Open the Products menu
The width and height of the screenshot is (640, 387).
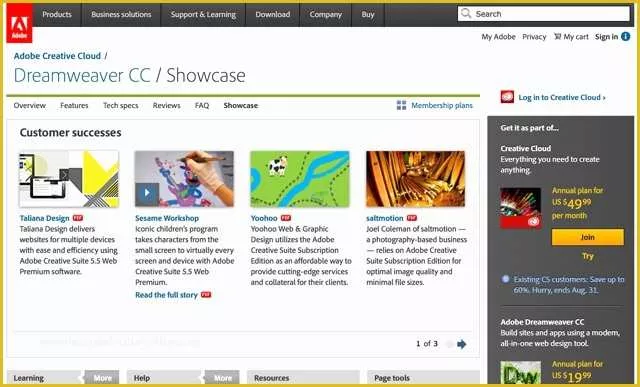click(57, 14)
